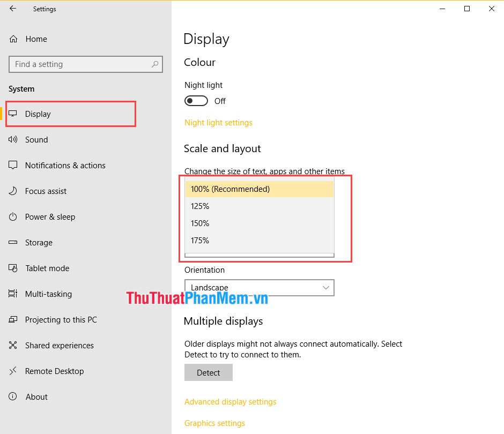Open Multi-tasking settings icon
504x434 pixels.
(13, 294)
